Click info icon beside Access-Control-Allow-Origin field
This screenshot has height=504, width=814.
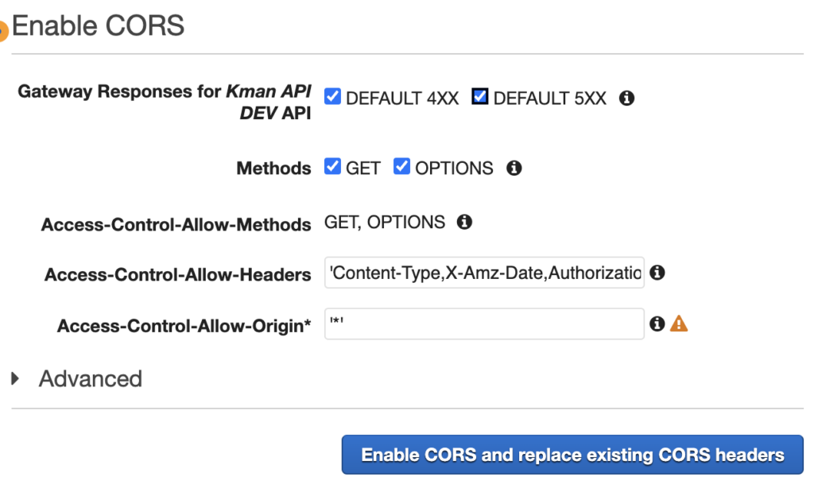657,324
